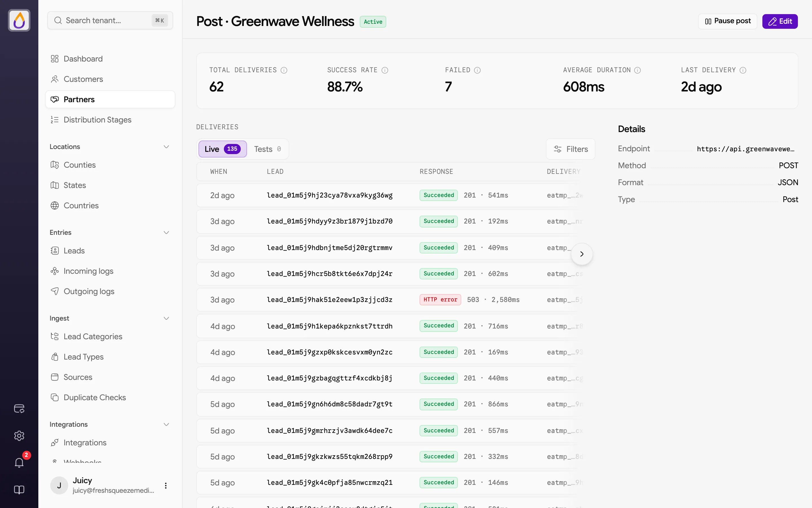Open Leads under Entries

coord(110,251)
